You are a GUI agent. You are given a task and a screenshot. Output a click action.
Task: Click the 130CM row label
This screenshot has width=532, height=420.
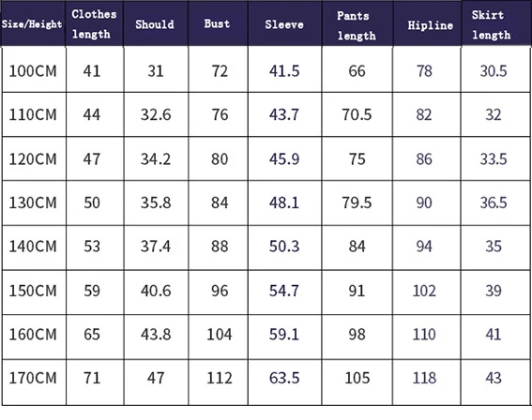[33, 202]
